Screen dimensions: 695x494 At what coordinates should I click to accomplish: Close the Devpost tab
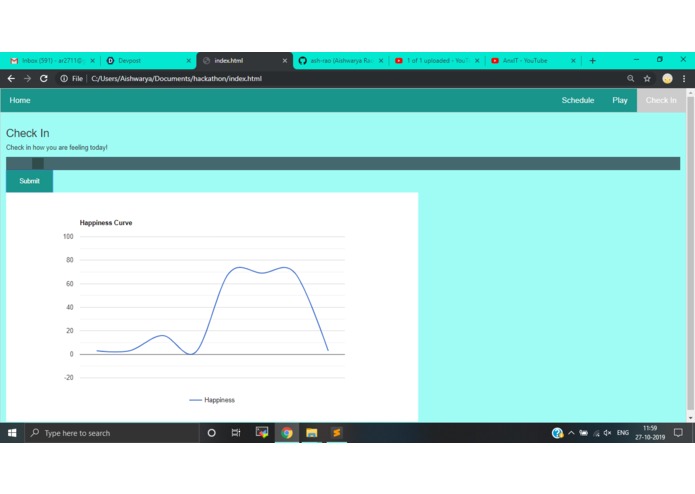[188, 61]
